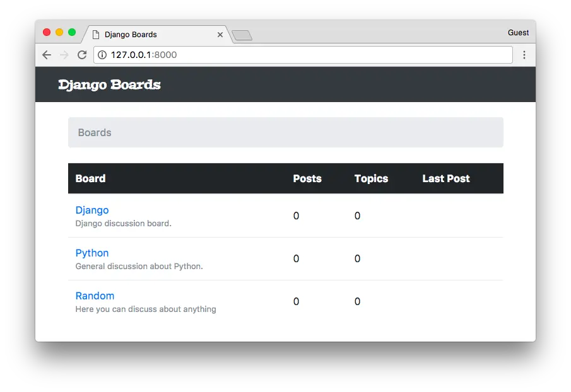
Task: Click the Topics count in the Random row
Action: click(x=357, y=301)
